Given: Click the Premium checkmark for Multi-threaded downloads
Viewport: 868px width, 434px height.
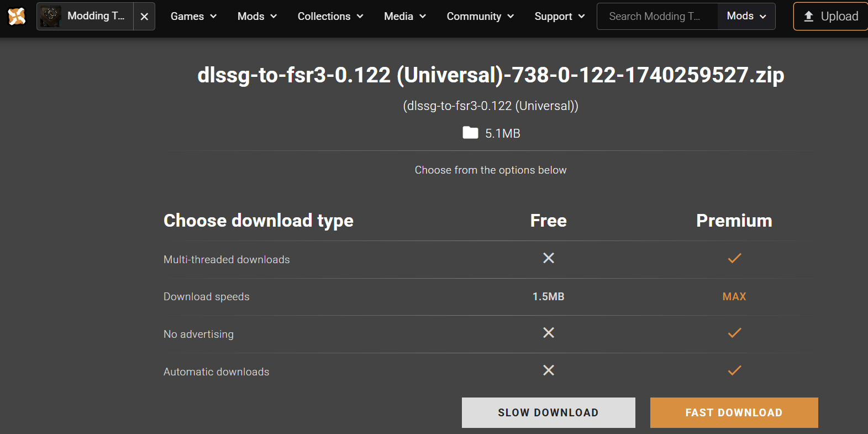Looking at the screenshot, I should [734, 258].
